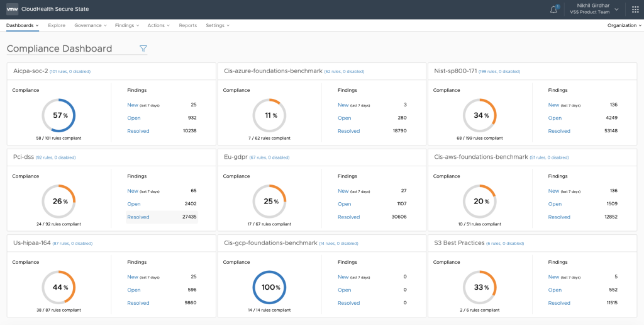Click the Nist-sp800-171 34% compliance donut

[x=480, y=116]
